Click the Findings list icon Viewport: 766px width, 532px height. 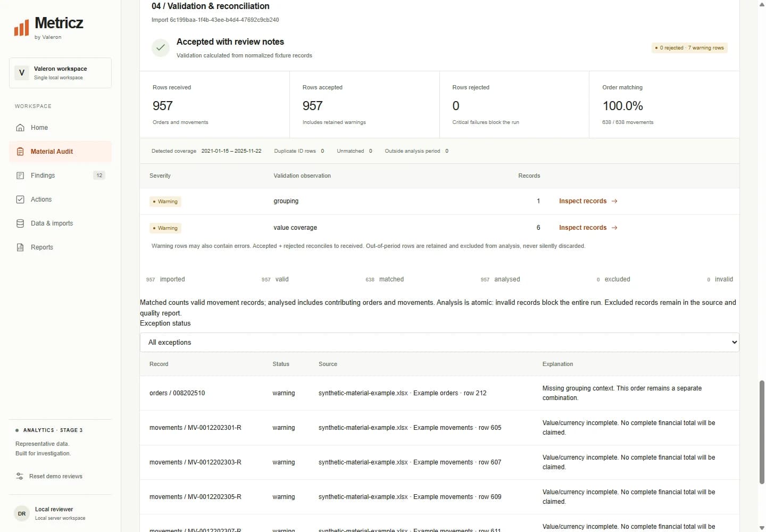pyautogui.click(x=20, y=176)
